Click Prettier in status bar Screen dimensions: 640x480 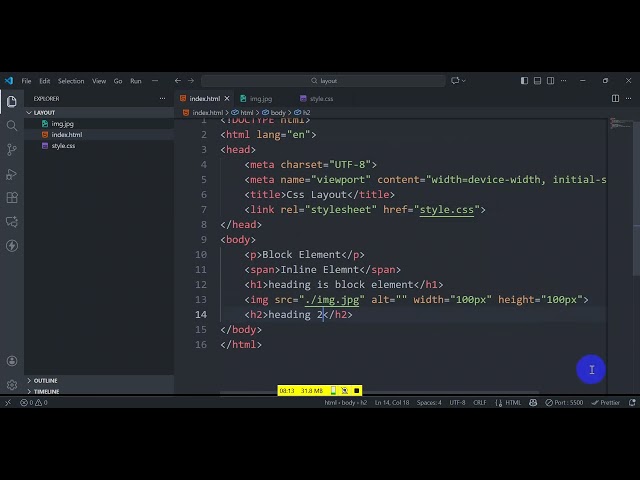coord(605,402)
